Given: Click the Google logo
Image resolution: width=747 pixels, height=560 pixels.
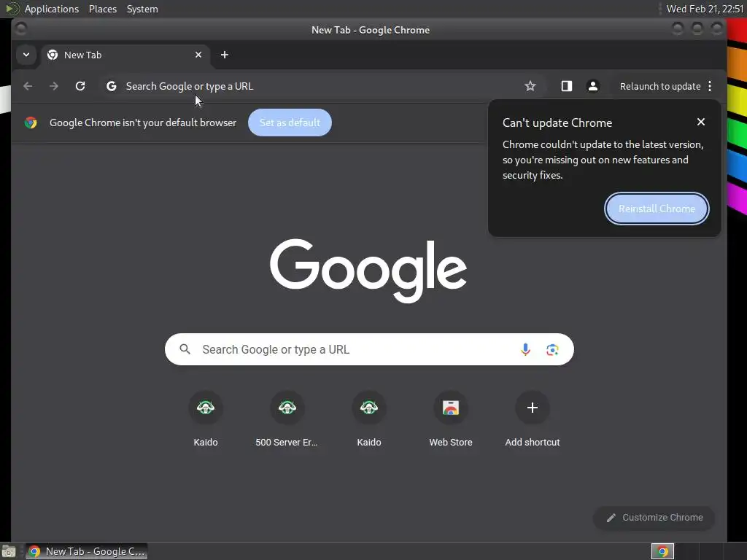Looking at the screenshot, I should point(368,270).
